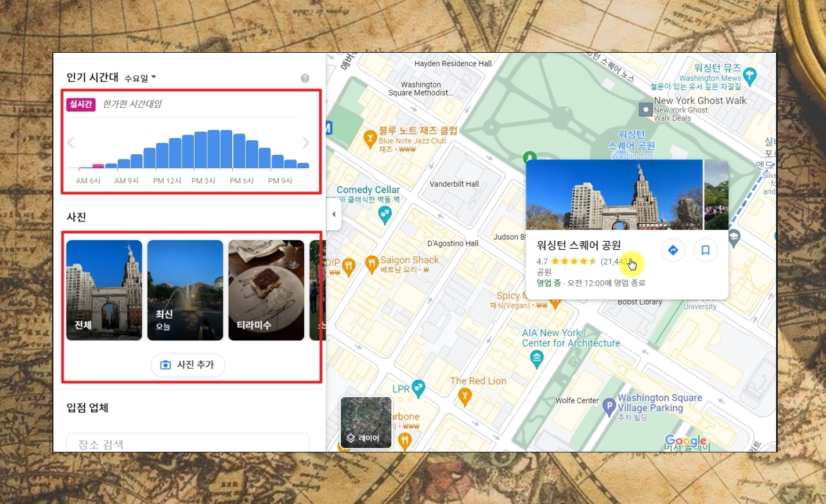826x504 pixels.
Task: Open the 최신 photos thumbnail
Action: 185,290
